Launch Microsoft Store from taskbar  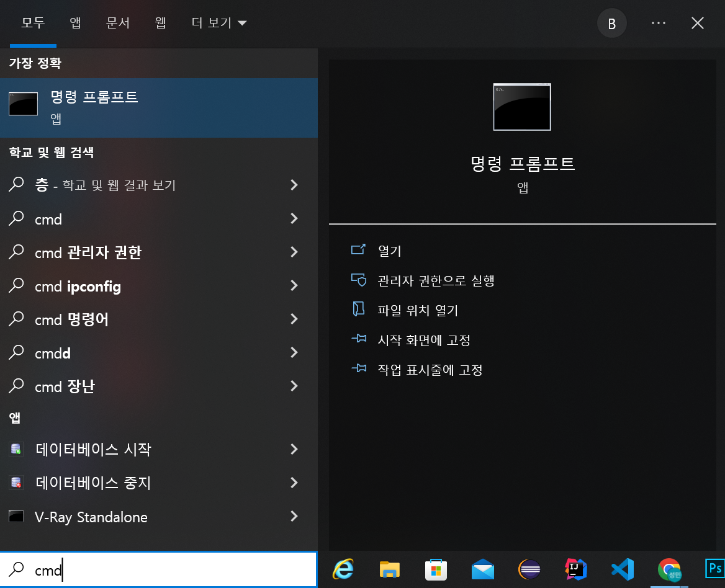pyautogui.click(x=436, y=569)
